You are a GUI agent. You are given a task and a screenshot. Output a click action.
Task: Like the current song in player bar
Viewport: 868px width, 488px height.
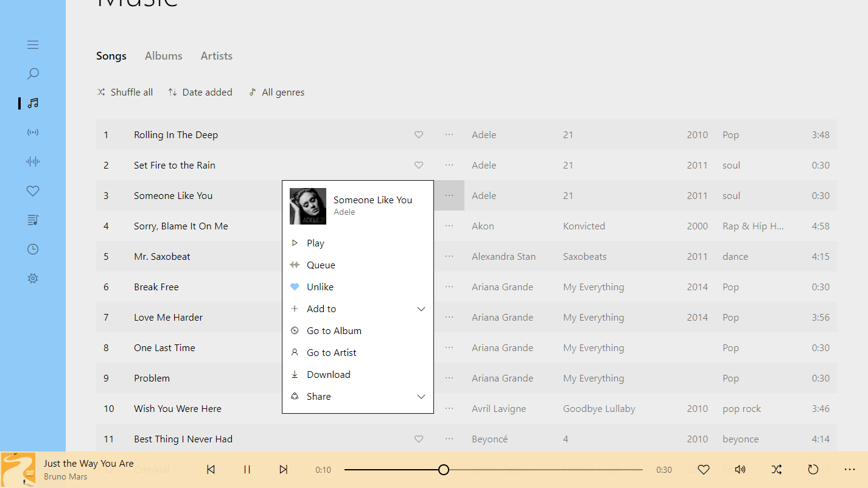pos(704,469)
